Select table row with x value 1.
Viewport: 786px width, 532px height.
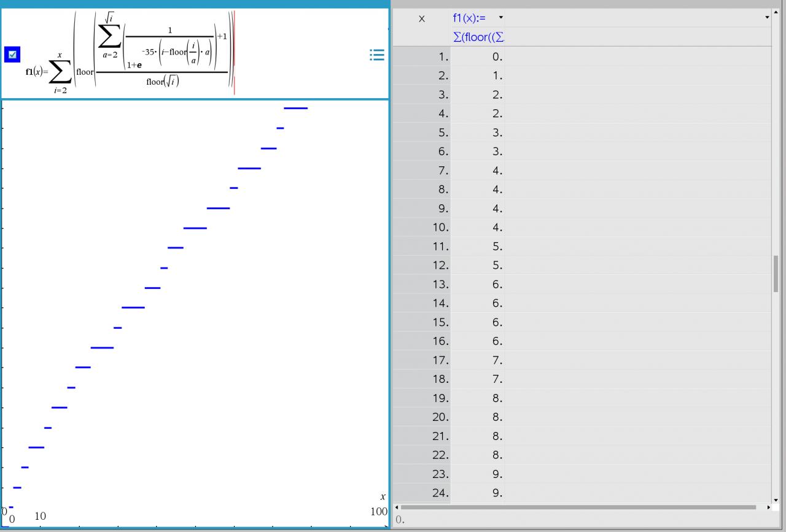coord(422,57)
